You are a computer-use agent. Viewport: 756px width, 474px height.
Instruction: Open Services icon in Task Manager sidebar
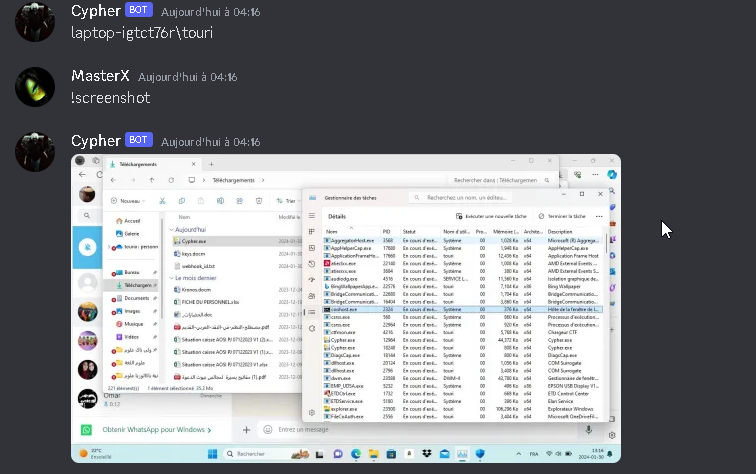pyautogui.click(x=312, y=328)
